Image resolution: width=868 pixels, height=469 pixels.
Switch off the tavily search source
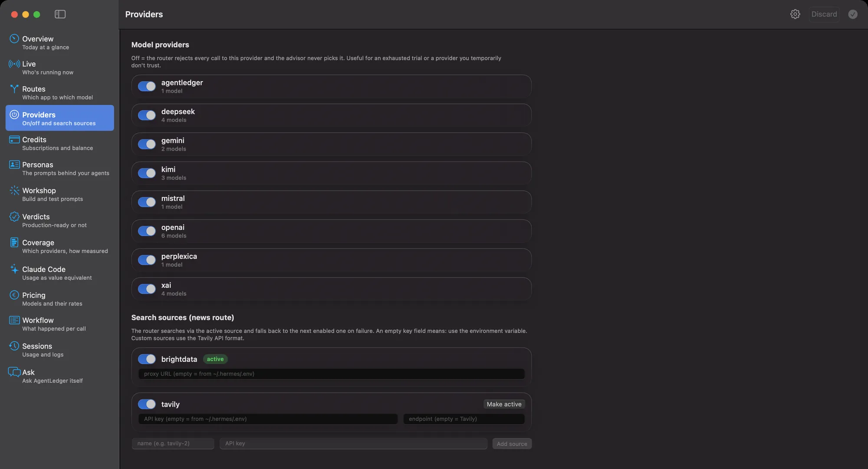(147, 404)
